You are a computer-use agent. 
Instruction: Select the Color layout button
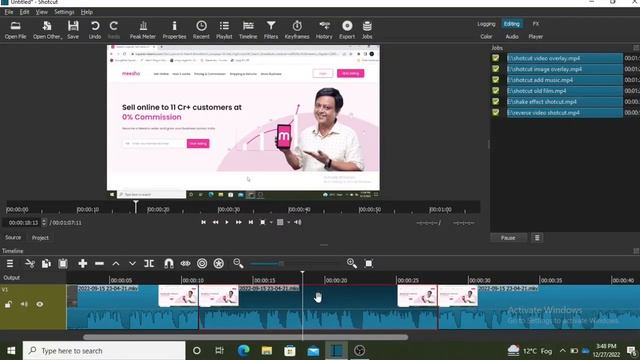click(x=486, y=37)
